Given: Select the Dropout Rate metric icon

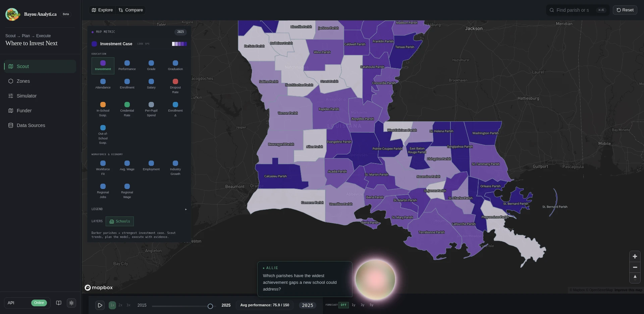Looking at the screenshot, I should [x=175, y=81].
